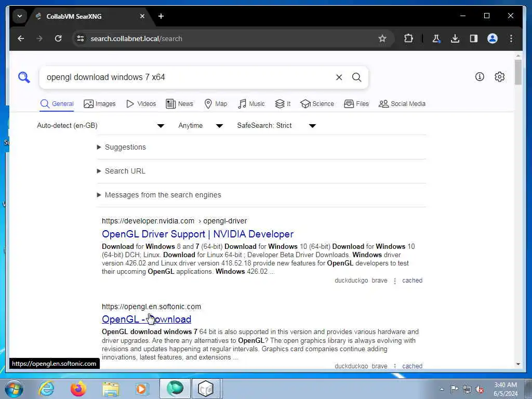
Task: Bookmark this page with the star
Action: 382,38
